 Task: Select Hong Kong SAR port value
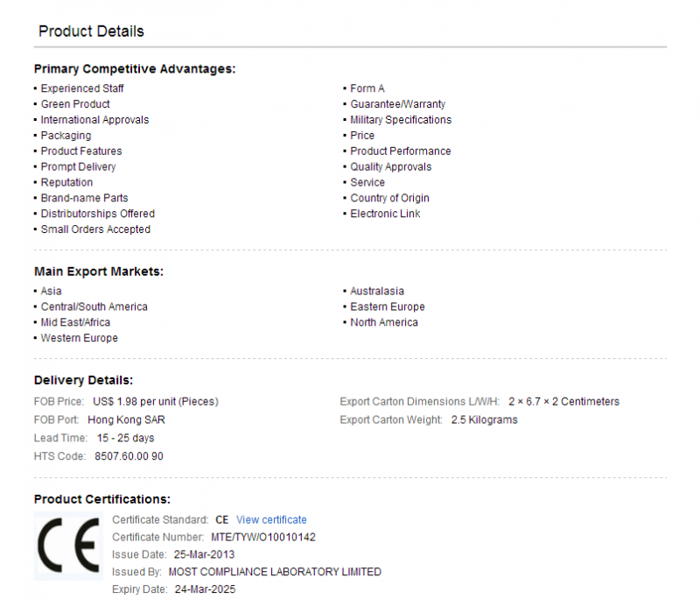pyautogui.click(x=126, y=420)
